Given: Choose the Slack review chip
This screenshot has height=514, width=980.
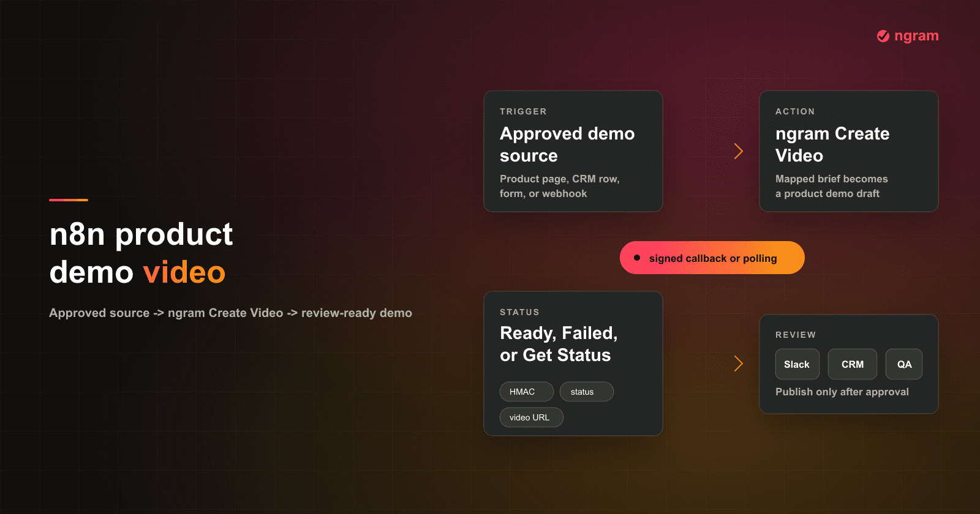Looking at the screenshot, I should point(797,364).
